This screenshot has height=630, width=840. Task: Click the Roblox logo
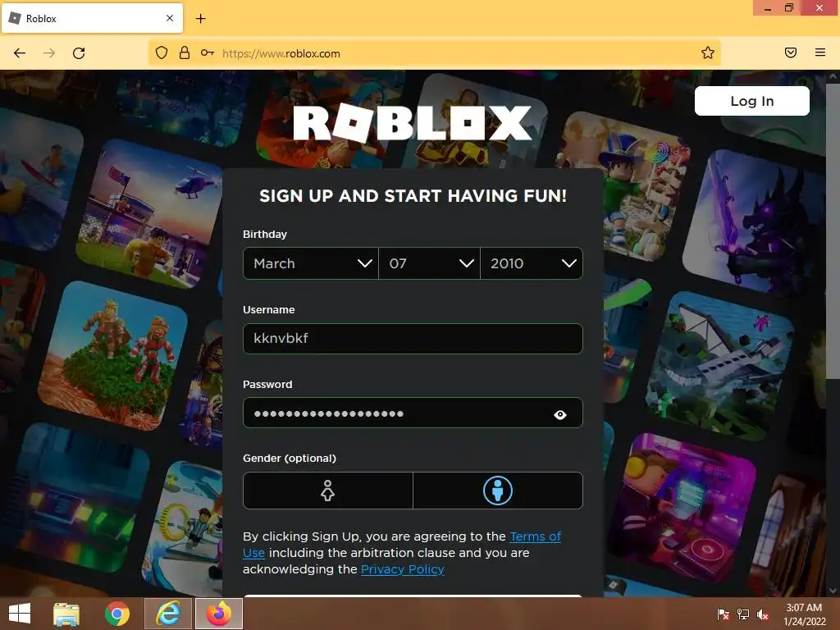(x=412, y=124)
